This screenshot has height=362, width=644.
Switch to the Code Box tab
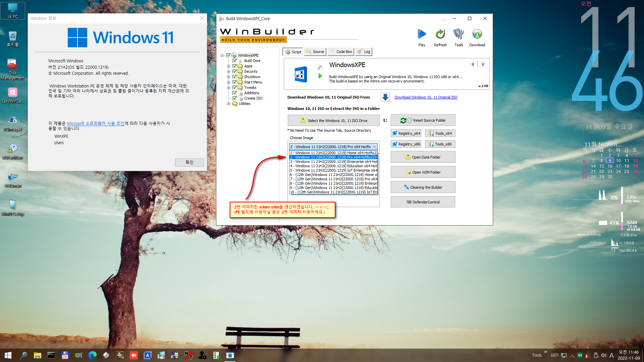[x=341, y=52]
